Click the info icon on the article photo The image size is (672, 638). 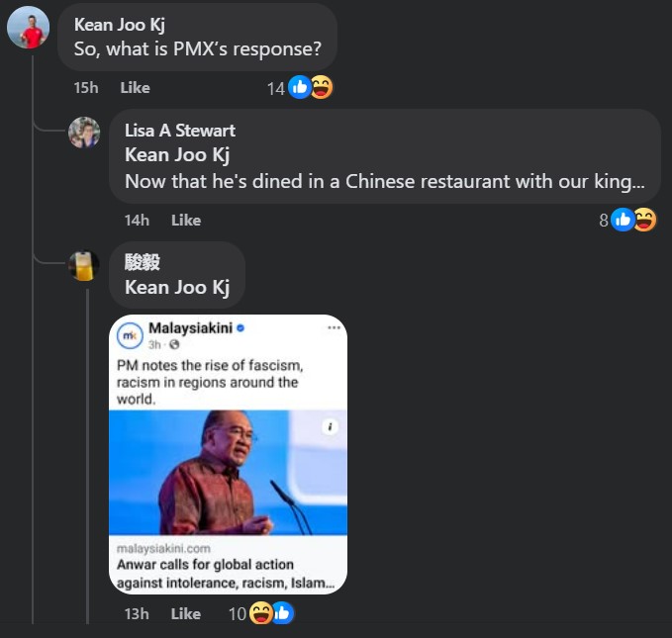tap(330, 427)
